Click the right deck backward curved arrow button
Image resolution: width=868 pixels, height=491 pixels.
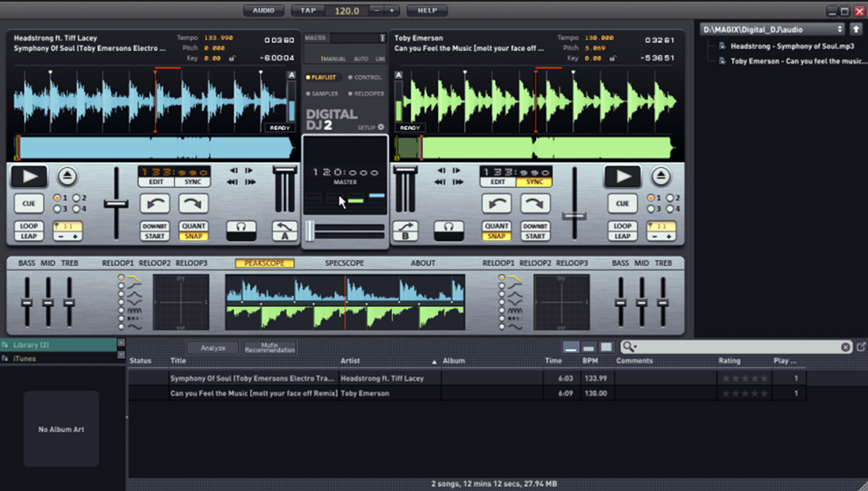pos(496,203)
